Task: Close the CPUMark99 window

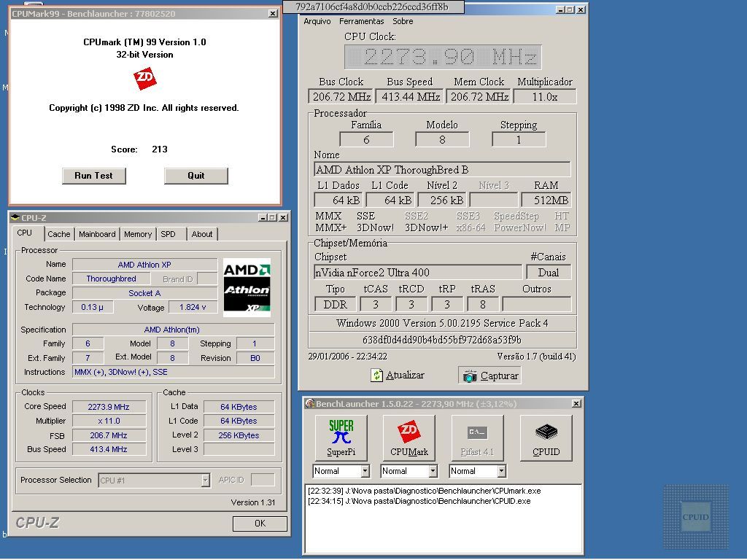Action: click(273, 13)
